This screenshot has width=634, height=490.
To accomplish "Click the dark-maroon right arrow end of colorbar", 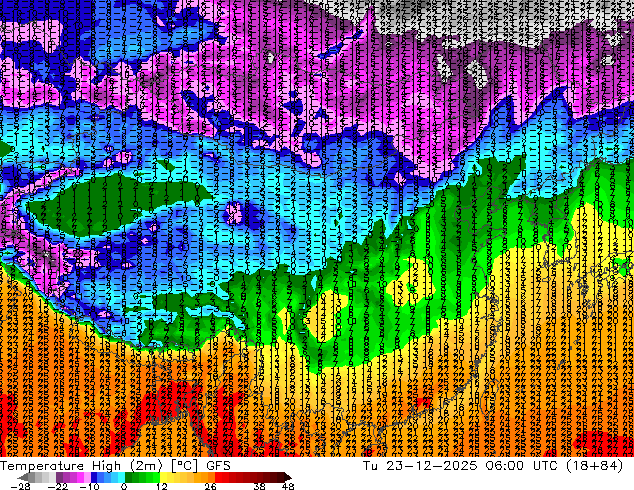I will 288,477.
